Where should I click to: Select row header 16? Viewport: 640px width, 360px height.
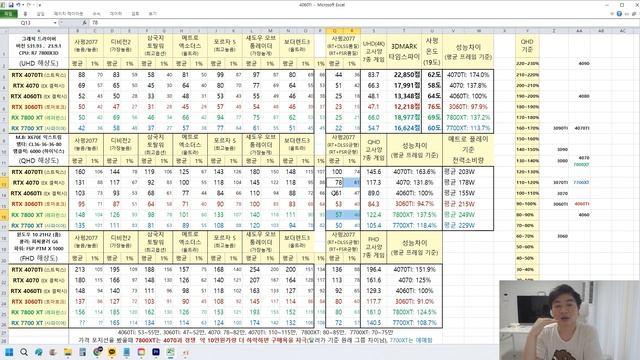click(x=4, y=215)
